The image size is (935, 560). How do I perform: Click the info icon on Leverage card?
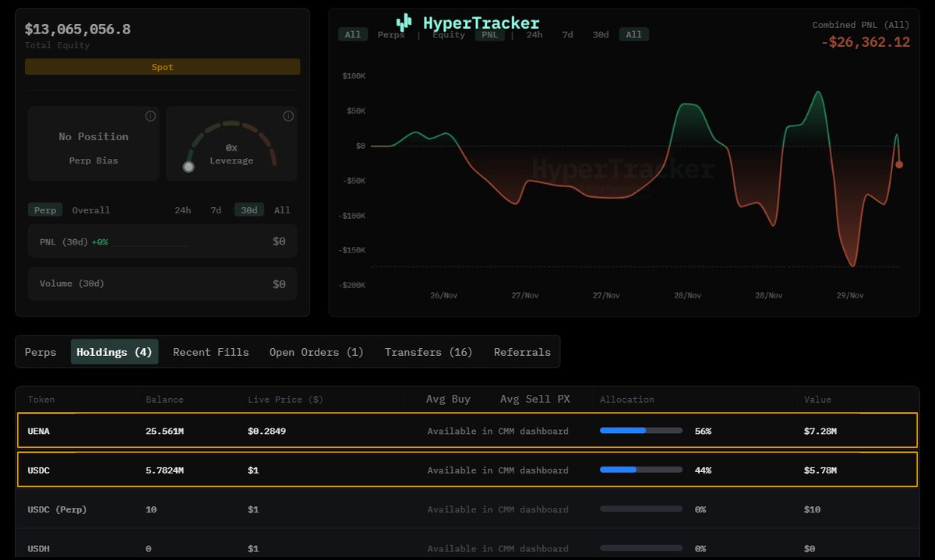click(288, 116)
